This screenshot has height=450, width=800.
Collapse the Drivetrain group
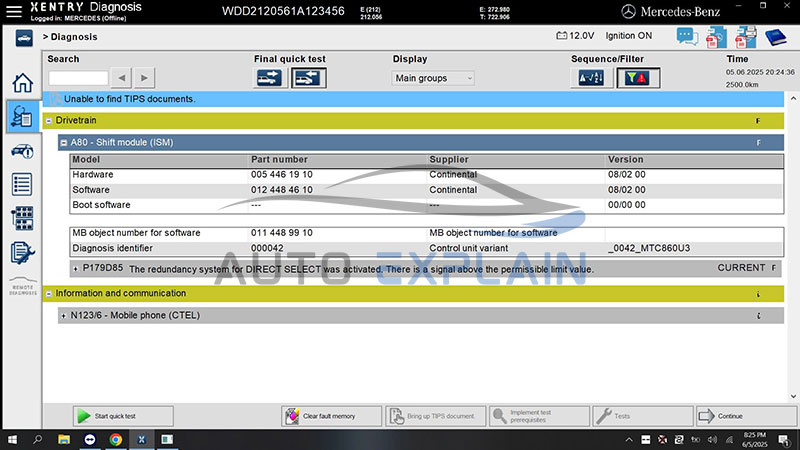pos(48,121)
